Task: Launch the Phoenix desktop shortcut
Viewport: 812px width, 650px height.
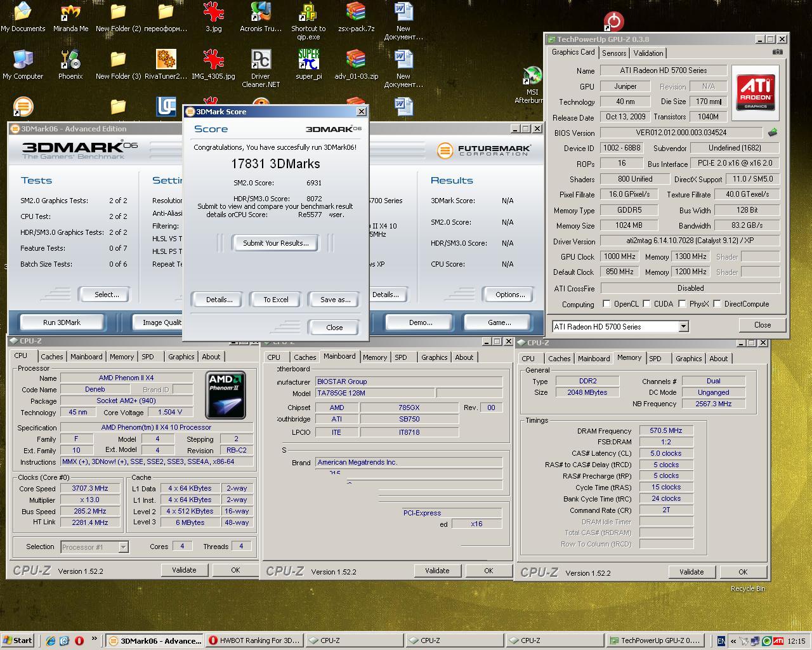Action: click(70, 64)
